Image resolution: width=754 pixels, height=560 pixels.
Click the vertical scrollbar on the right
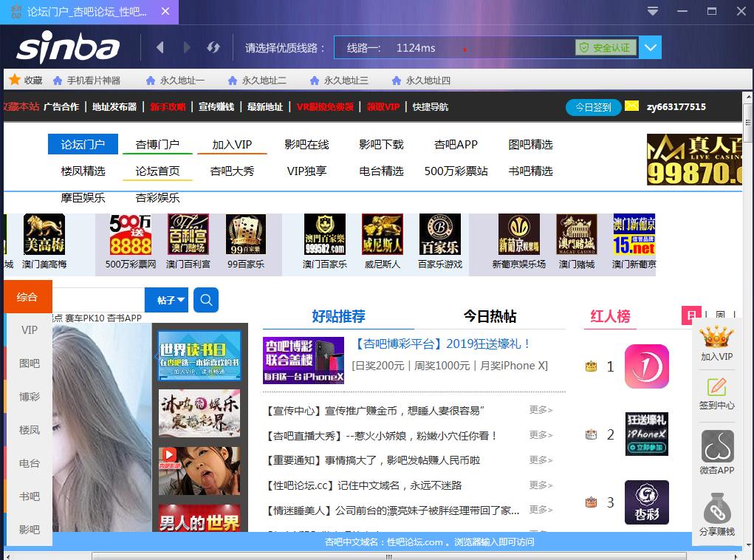(x=748, y=124)
